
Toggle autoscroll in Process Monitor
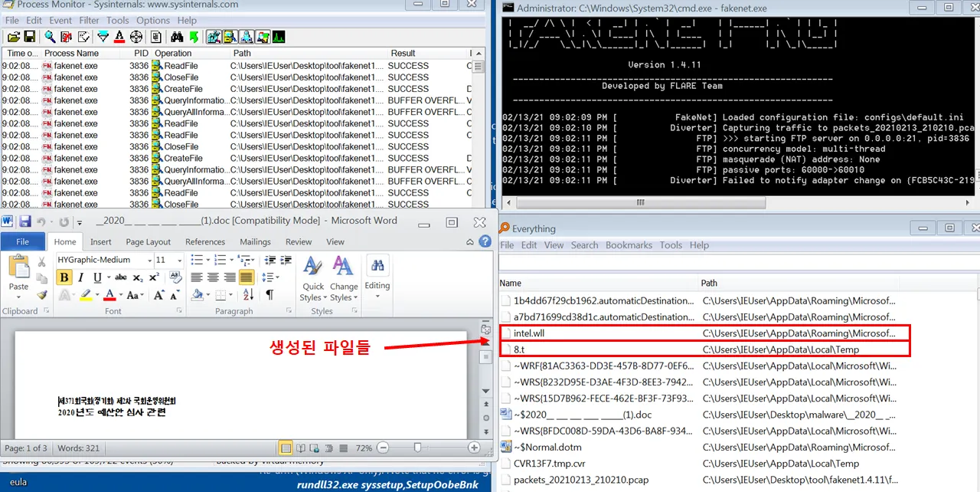(67, 37)
